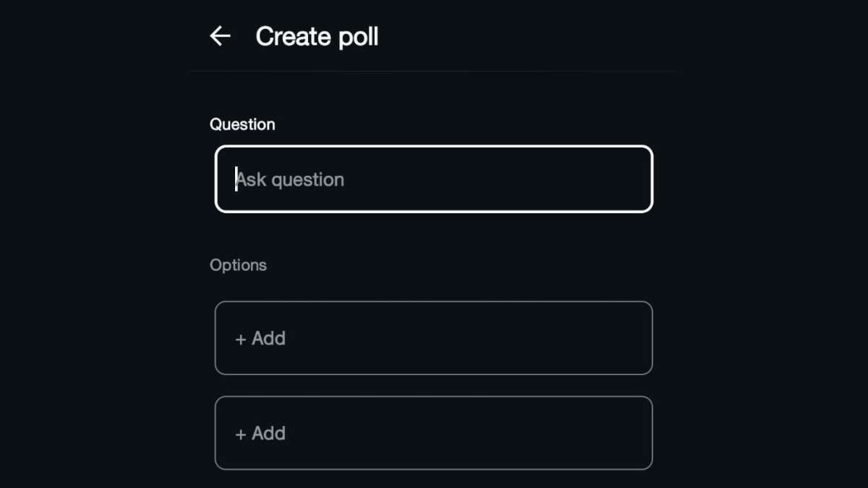Click the plus sign in first option

241,338
